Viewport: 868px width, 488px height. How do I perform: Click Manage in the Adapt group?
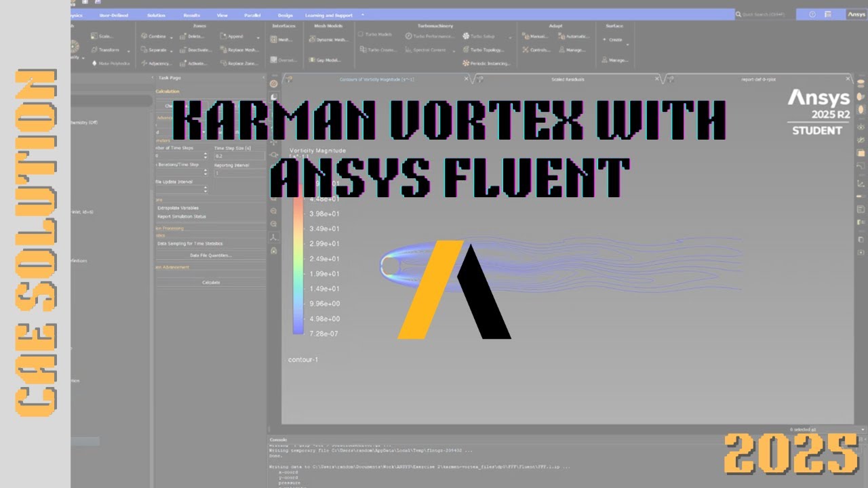click(x=572, y=50)
